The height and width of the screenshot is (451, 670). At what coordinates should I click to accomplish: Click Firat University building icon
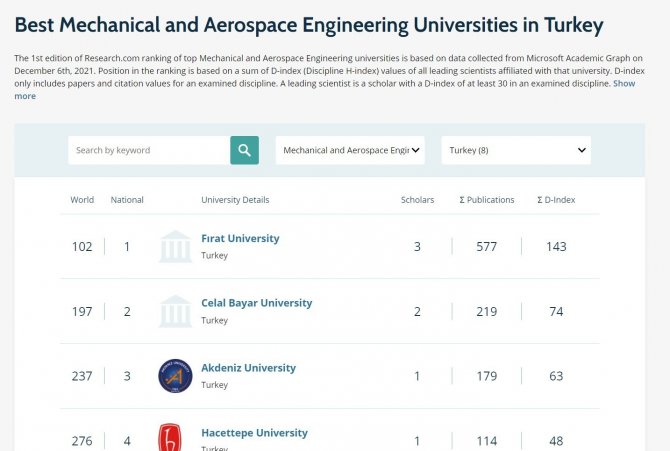(175, 246)
